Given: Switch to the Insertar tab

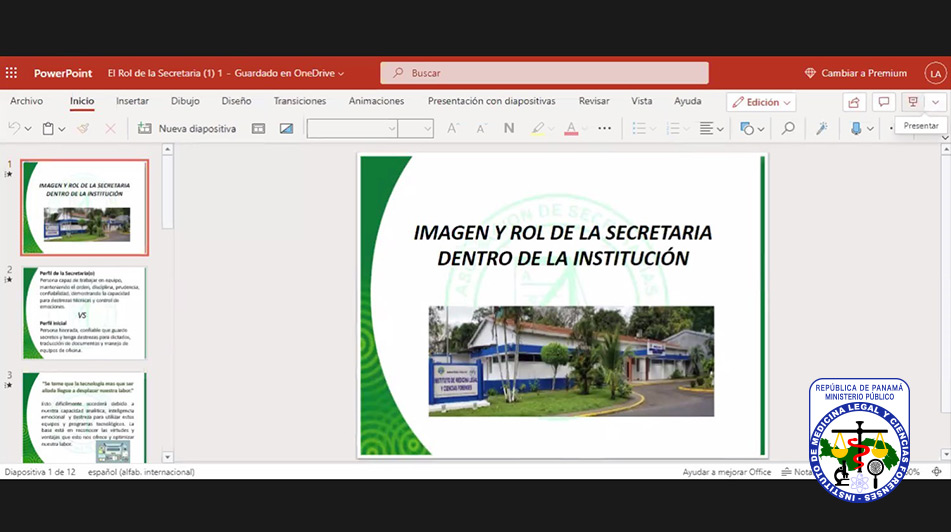Looking at the screenshot, I should (x=132, y=101).
